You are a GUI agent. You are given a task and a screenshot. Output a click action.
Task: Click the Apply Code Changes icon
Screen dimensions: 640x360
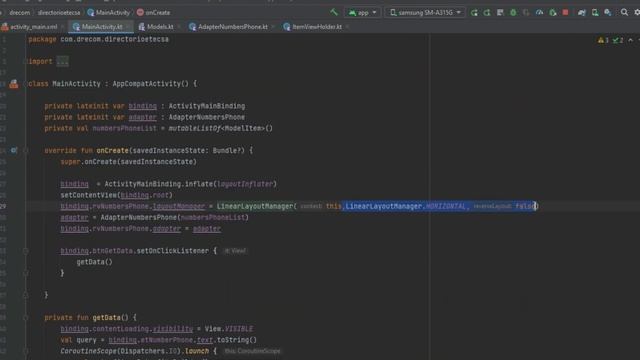(500, 13)
